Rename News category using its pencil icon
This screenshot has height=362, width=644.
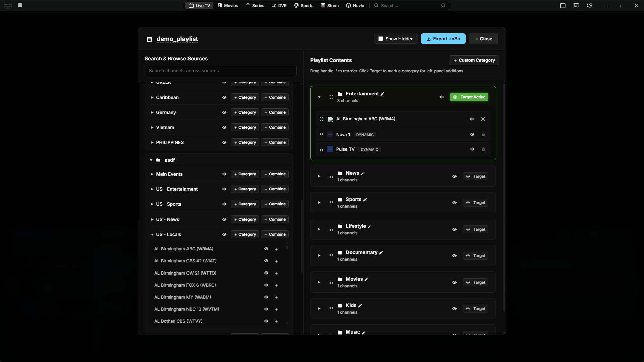pos(363,173)
